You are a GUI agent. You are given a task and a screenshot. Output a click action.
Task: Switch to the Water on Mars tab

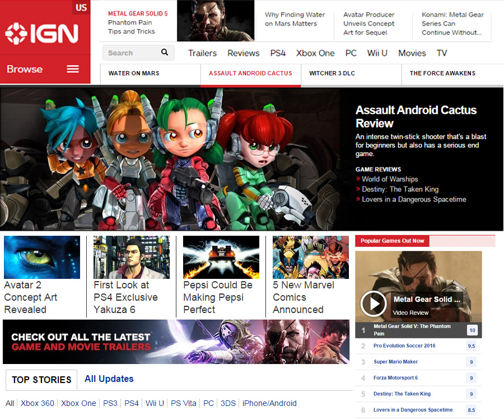pos(134,73)
